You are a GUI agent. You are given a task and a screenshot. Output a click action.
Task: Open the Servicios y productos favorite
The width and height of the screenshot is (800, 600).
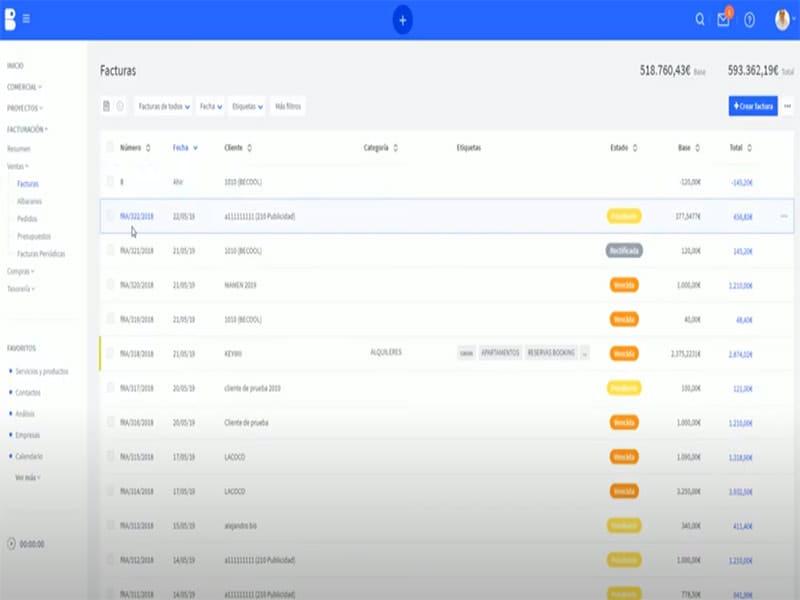(x=42, y=371)
